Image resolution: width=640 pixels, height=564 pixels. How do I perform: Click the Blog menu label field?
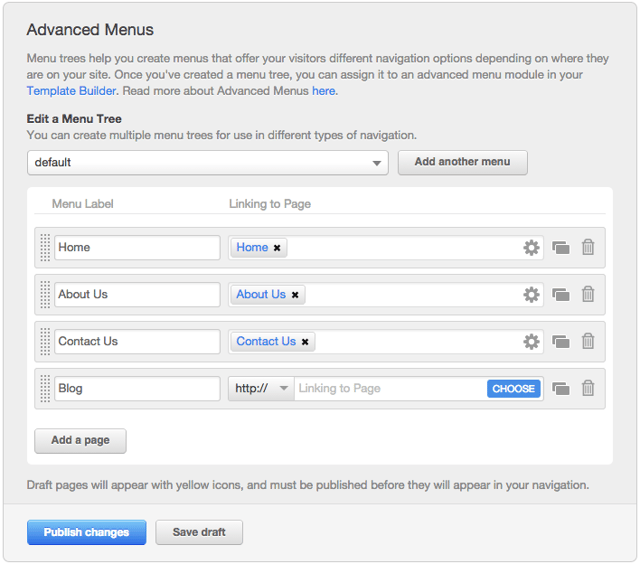(137, 388)
